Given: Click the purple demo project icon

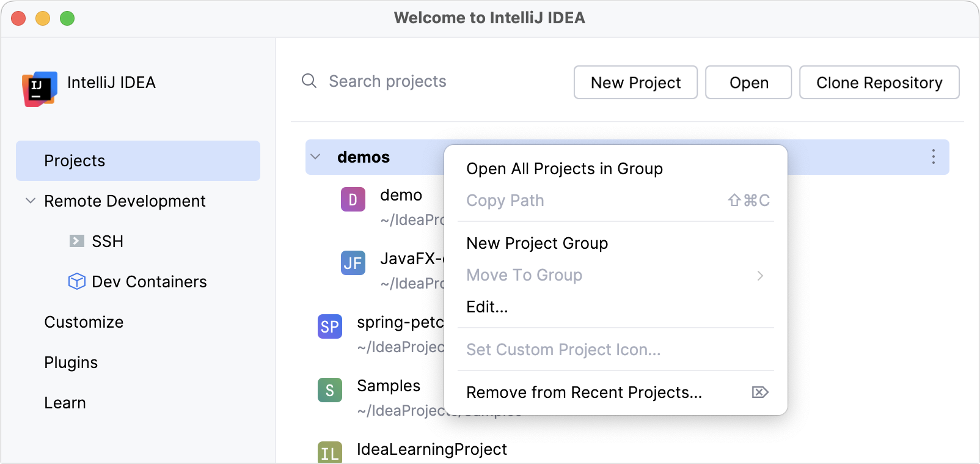Looking at the screenshot, I should click(353, 199).
